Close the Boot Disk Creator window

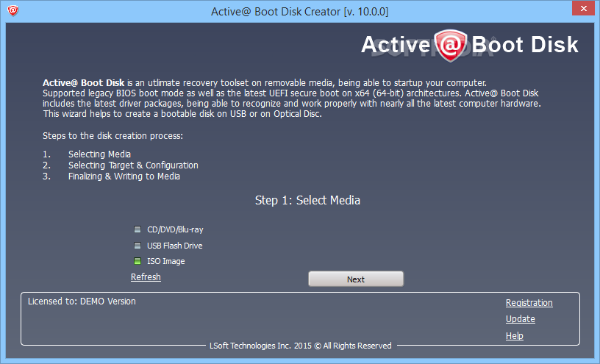[583, 8]
